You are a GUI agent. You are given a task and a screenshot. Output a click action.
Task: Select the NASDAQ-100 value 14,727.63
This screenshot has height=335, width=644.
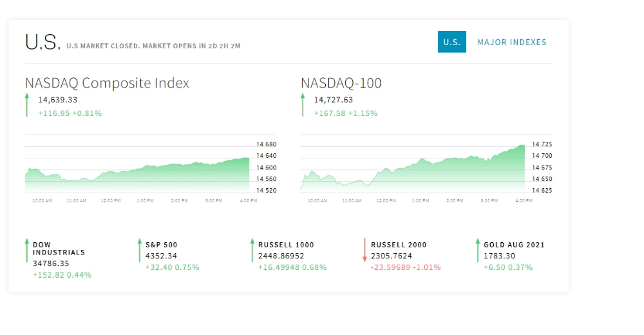[333, 100]
